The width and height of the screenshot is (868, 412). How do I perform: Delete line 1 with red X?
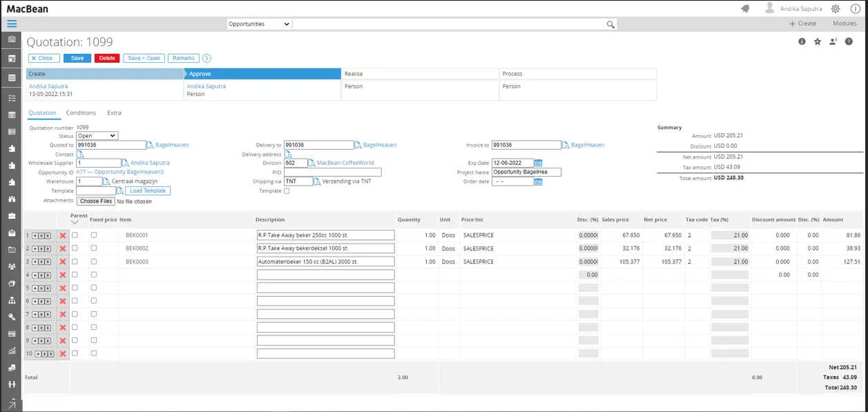[x=63, y=235]
